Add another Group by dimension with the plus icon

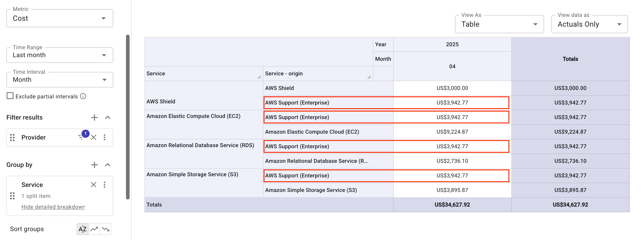click(x=94, y=165)
